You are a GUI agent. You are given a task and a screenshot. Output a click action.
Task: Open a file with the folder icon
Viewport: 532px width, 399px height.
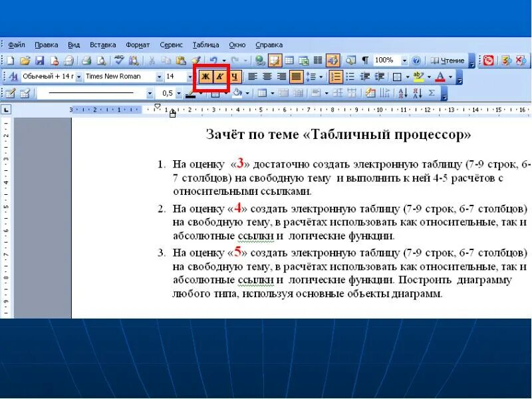[x=25, y=61]
